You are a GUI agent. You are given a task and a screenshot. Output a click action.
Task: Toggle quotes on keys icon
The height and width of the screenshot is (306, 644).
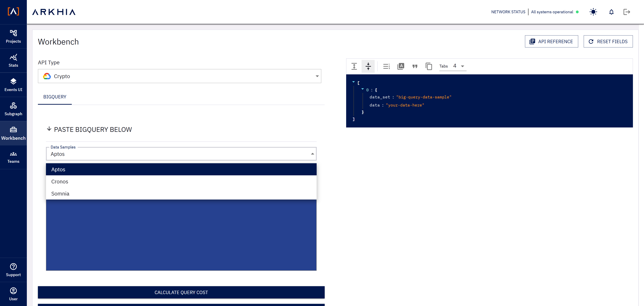(x=415, y=66)
